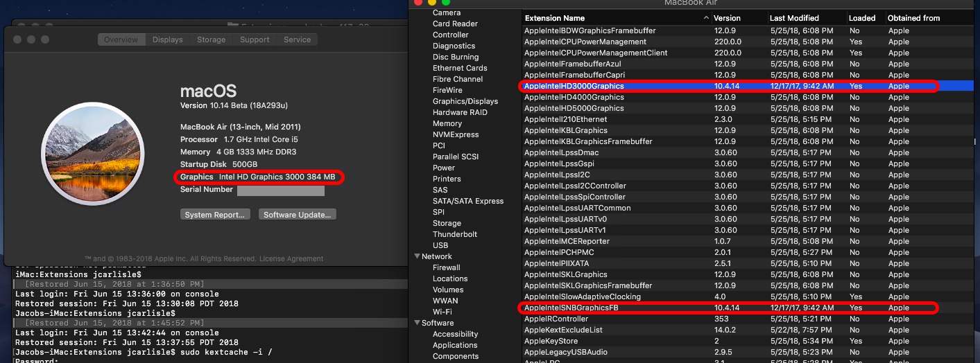Image resolution: width=980 pixels, height=363 pixels.
Task: Select Applications under Software
Action: (455, 345)
